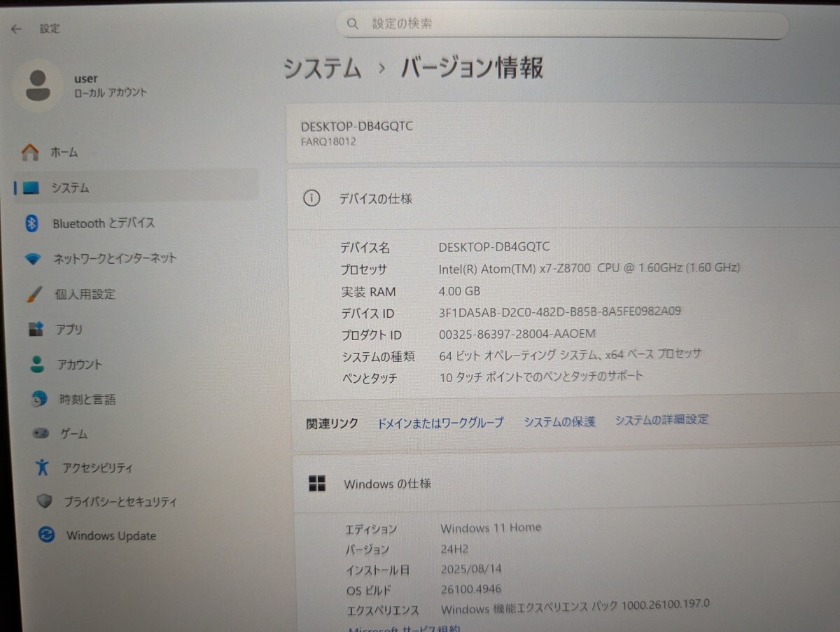Select the 4.00 GB RAM value
The image size is (840, 632).
tap(459, 290)
